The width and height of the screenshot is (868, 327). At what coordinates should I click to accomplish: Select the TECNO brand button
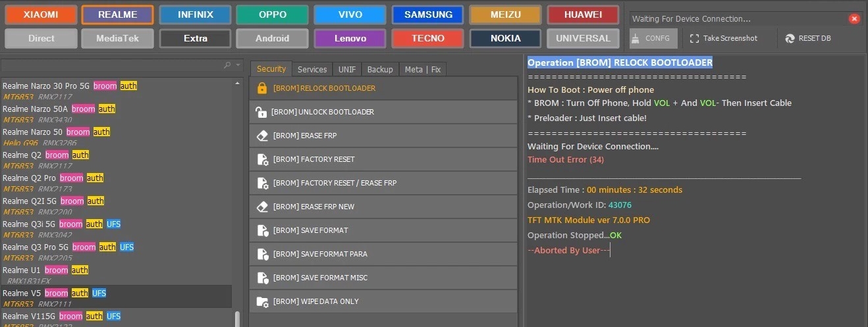428,38
